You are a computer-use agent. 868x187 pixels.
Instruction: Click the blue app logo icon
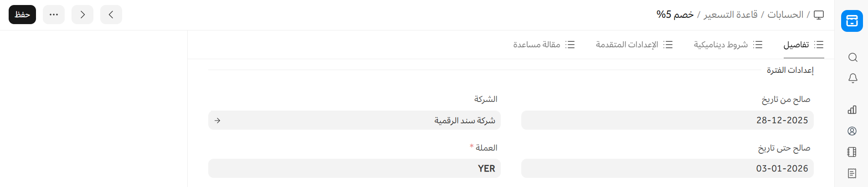[852, 21]
